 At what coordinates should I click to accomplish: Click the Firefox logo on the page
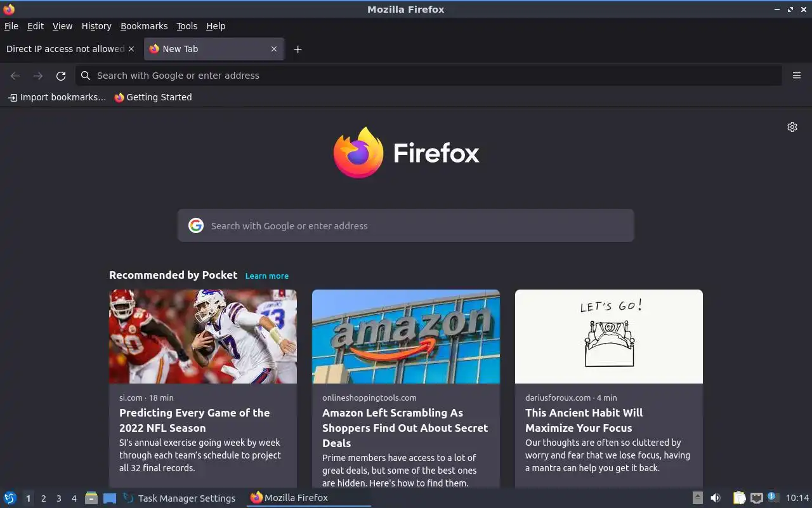tap(406, 152)
